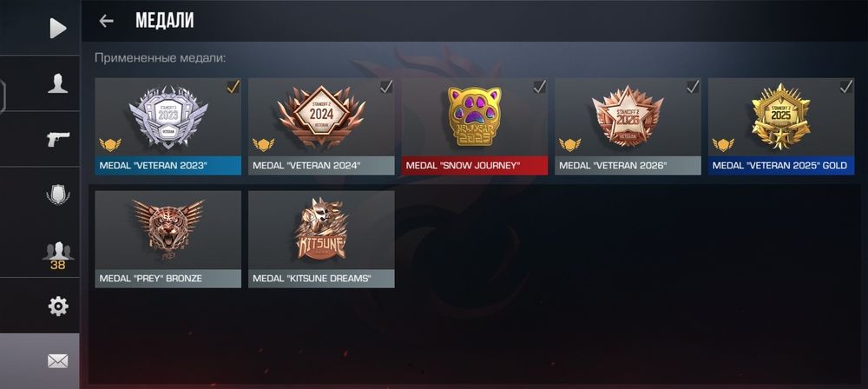Select the Kitsune Dreams medal card
This screenshot has height=389, width=868.
[322, 239]
